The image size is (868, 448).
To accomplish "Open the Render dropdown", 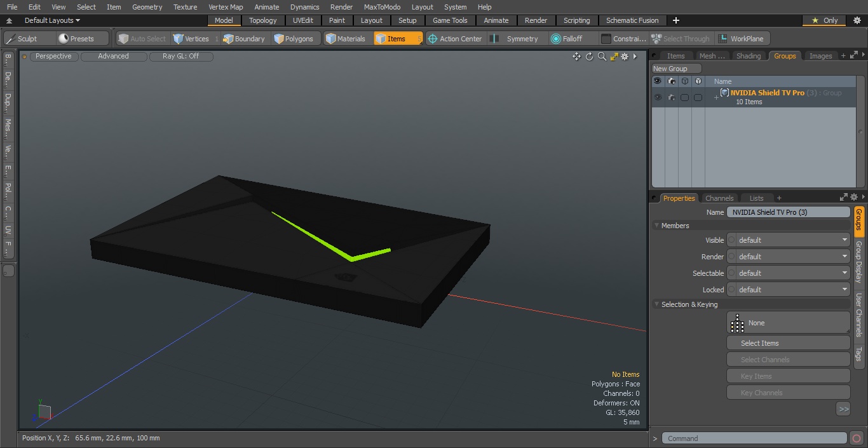I will tap(788, 257).
